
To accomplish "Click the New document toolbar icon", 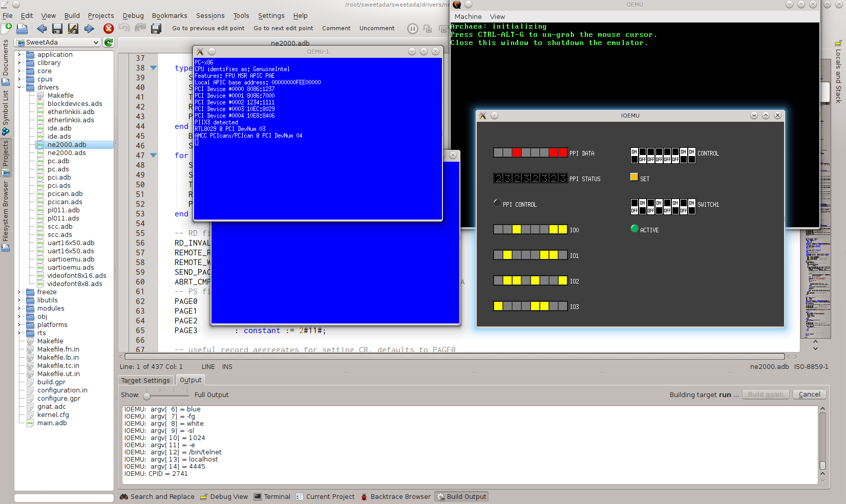I will (x=7, y=29).
